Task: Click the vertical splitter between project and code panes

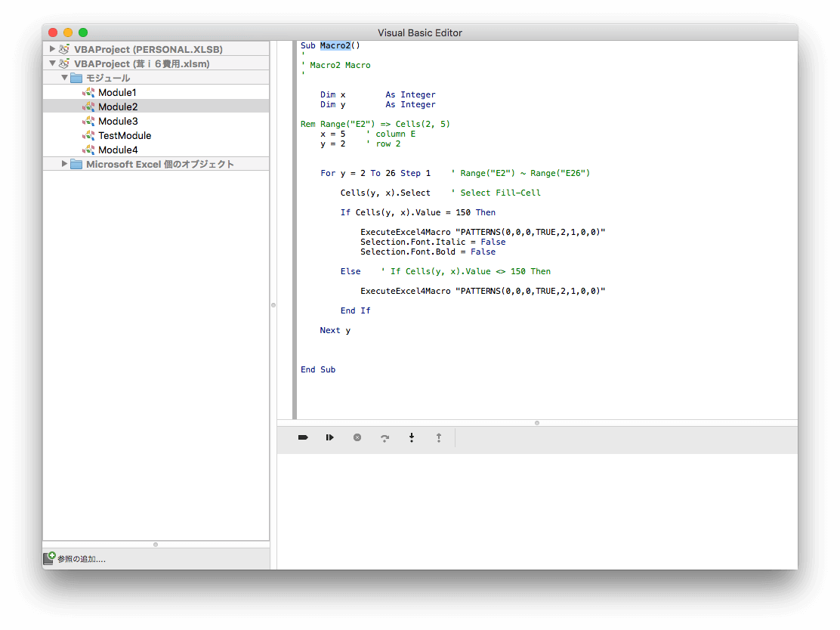Action: click(273, 304)
